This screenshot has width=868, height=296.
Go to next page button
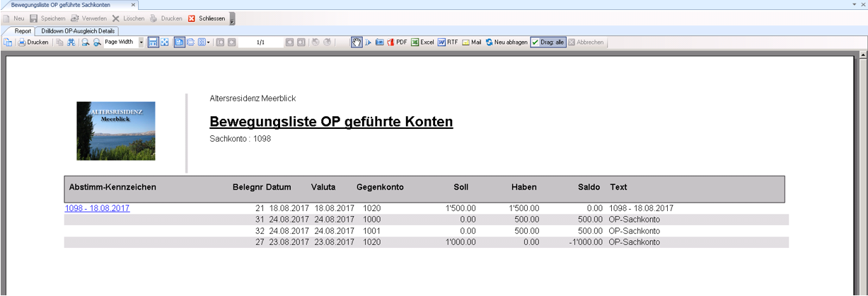(x=289, y=42)
